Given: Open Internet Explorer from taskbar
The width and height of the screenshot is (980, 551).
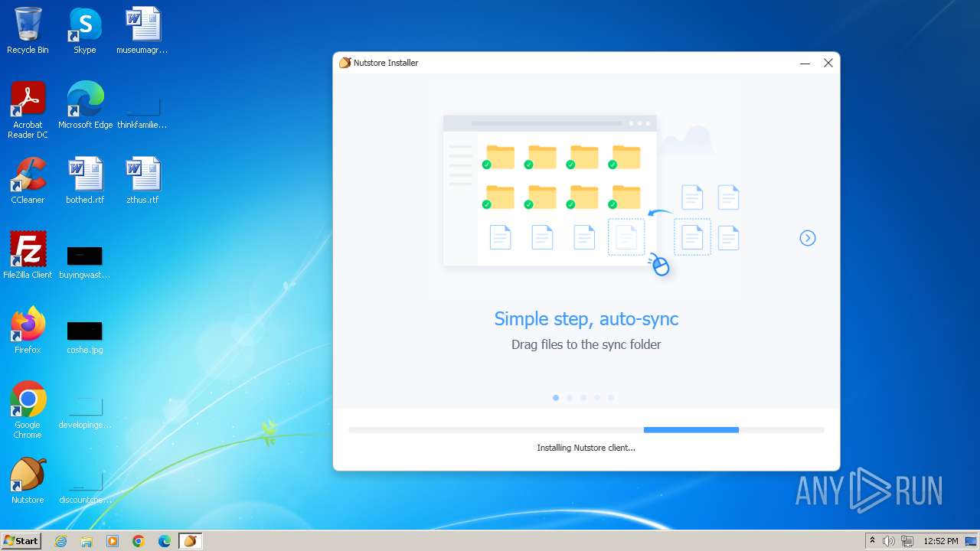Looking at the screenshot, I should coord(60,541).
